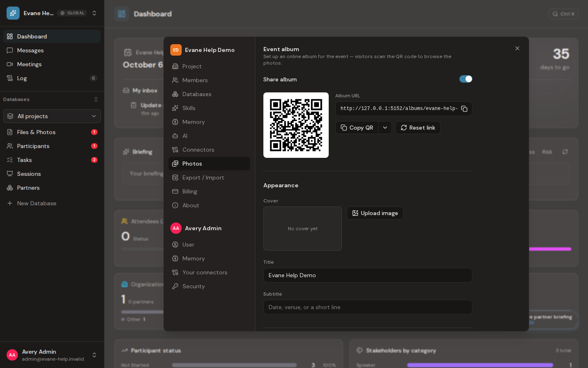Image resolution: width=588 pixels, height=368 pixels.
Task: Copy the album URL via copy icon
Action: [464, 109]
